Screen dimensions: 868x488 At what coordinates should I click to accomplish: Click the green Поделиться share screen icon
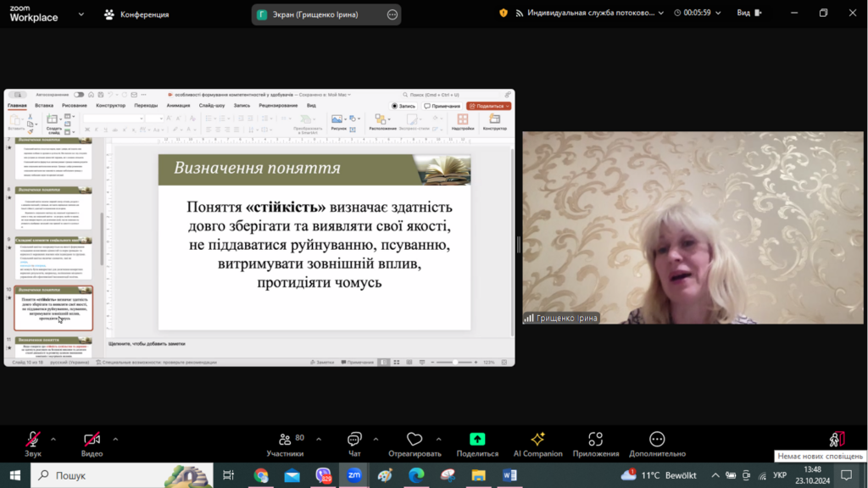click(x=477, y=440)
